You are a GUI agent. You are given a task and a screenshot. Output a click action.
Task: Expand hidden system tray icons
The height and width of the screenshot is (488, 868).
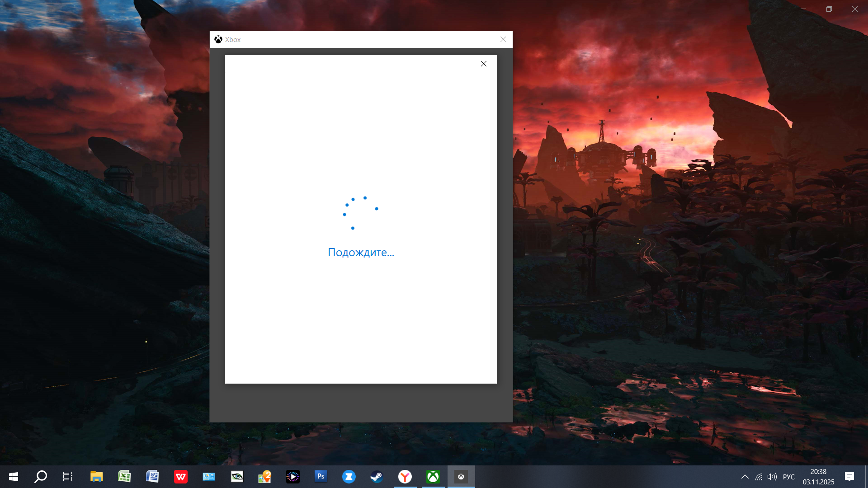pyautogui.click(x=745, y=477)
